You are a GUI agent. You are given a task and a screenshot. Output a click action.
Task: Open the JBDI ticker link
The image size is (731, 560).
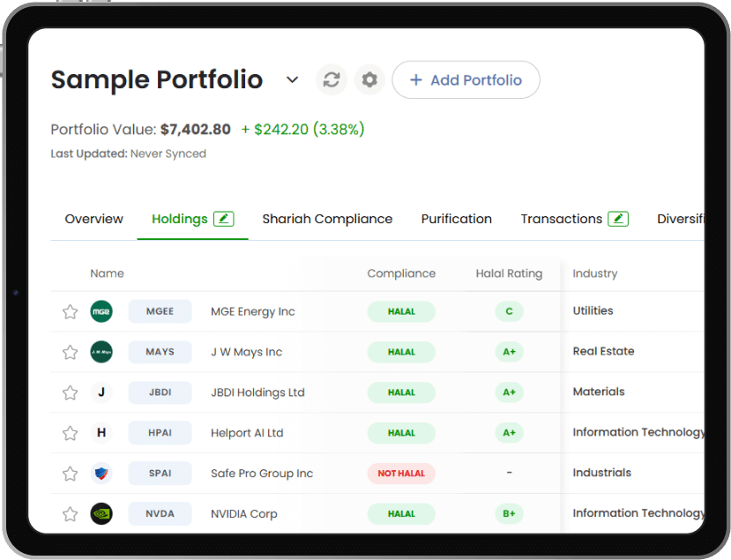[160, 392]
